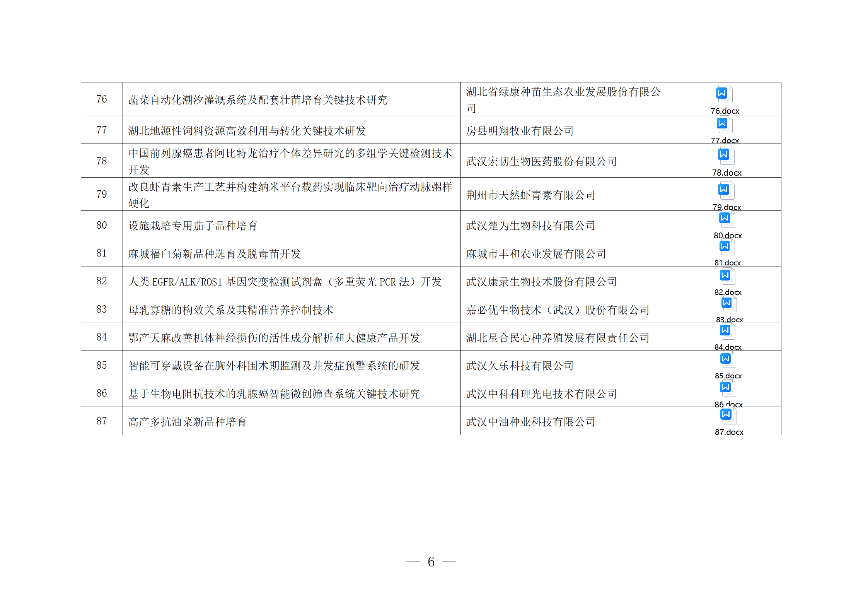Click company 武汉康录生物技术股份有限公司
868x614 pixels.
click(542, 282)
